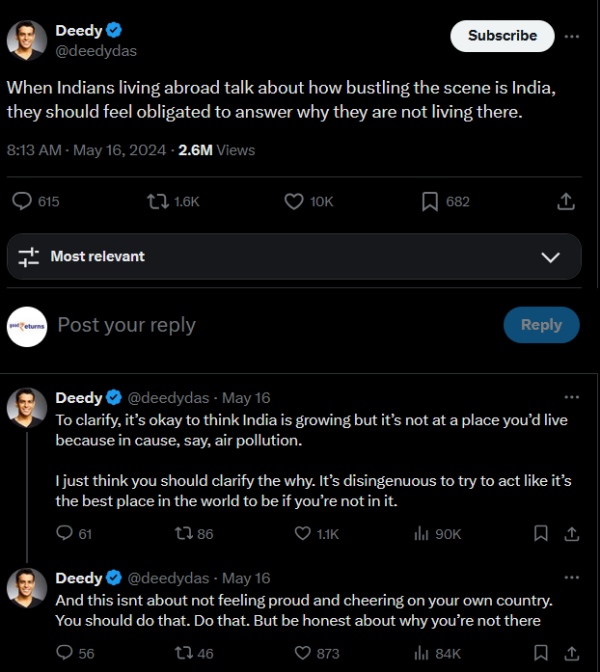
Task: Open the @deedydas handle link at top
Action: pos(95,51)
